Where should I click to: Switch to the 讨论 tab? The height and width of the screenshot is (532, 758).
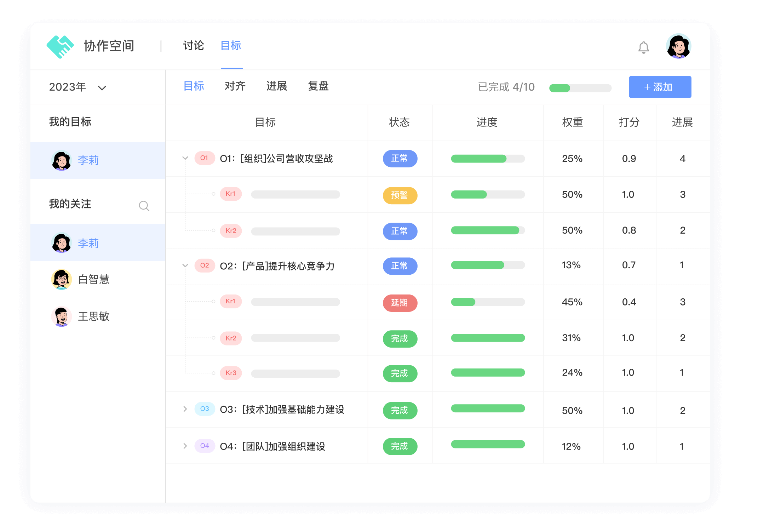[193, 46]
